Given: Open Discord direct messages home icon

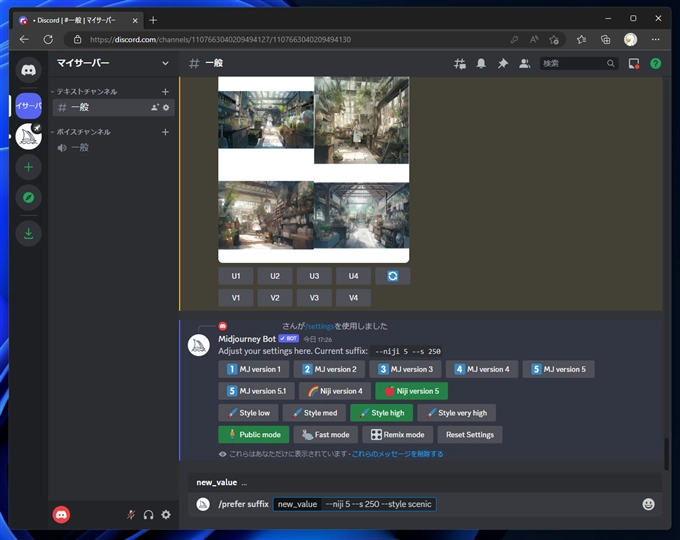Looking at the screenshot, I should point(29,70).
